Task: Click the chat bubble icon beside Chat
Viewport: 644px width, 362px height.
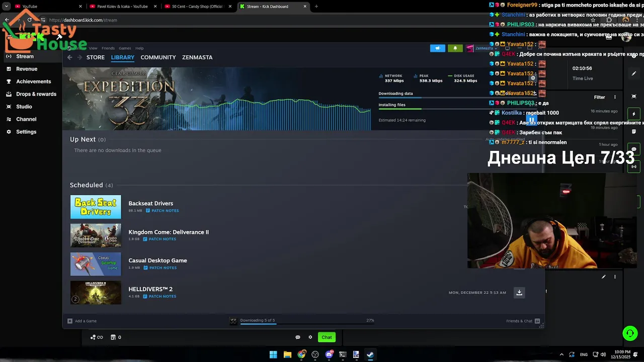Action: click(x=298, y=337)
